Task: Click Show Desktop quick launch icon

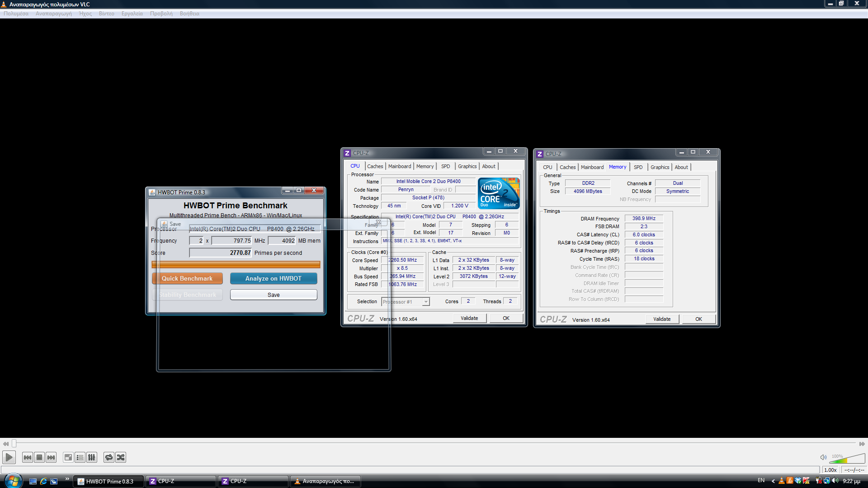Action: 33,481
